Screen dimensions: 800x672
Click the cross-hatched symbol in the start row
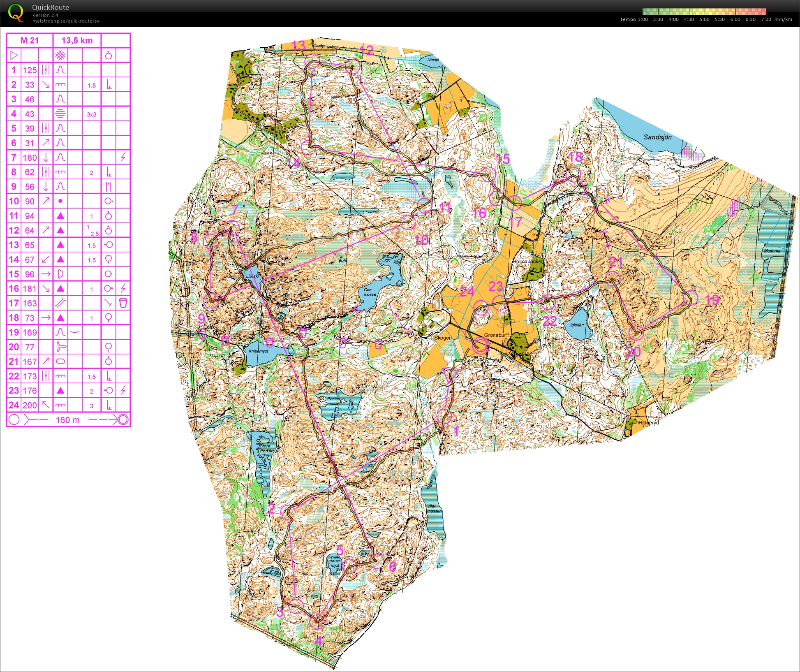pos(60,55)
